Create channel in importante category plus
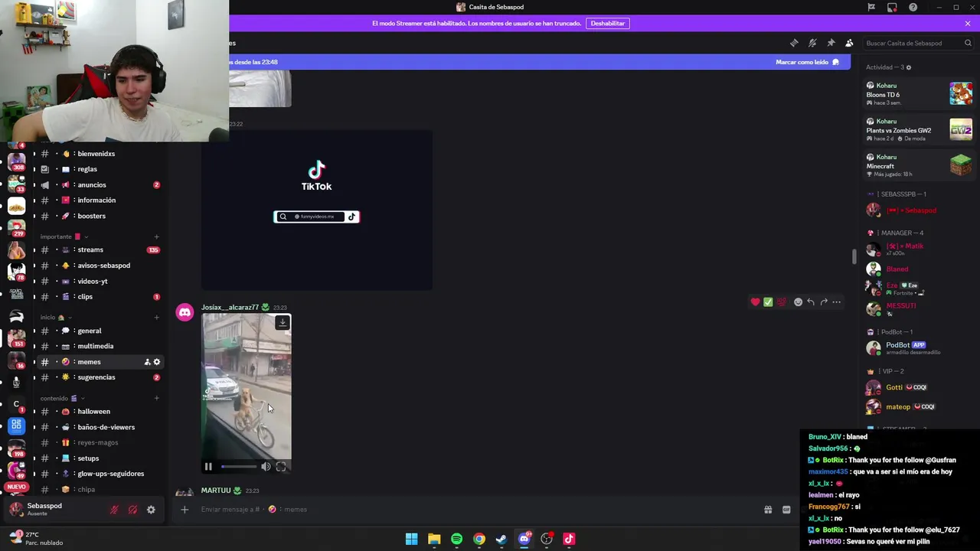This screenshot has height=551, width=980. [x=156, y=236]
